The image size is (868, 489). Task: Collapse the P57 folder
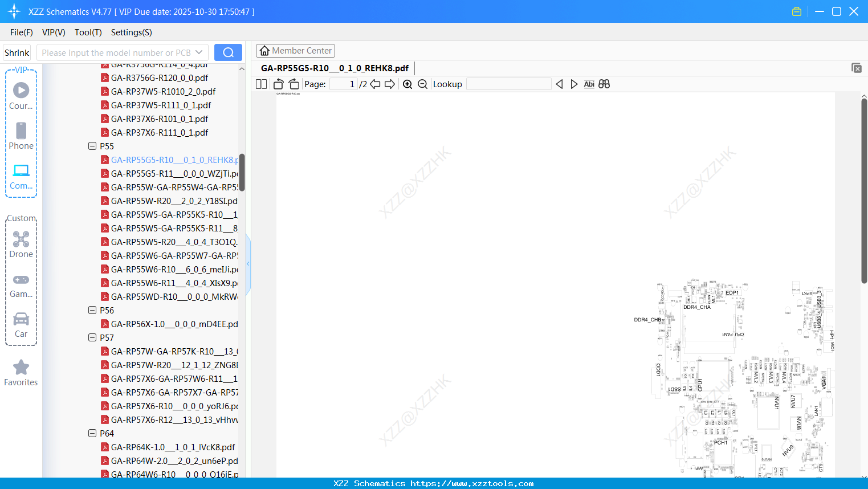click(92, 337)
